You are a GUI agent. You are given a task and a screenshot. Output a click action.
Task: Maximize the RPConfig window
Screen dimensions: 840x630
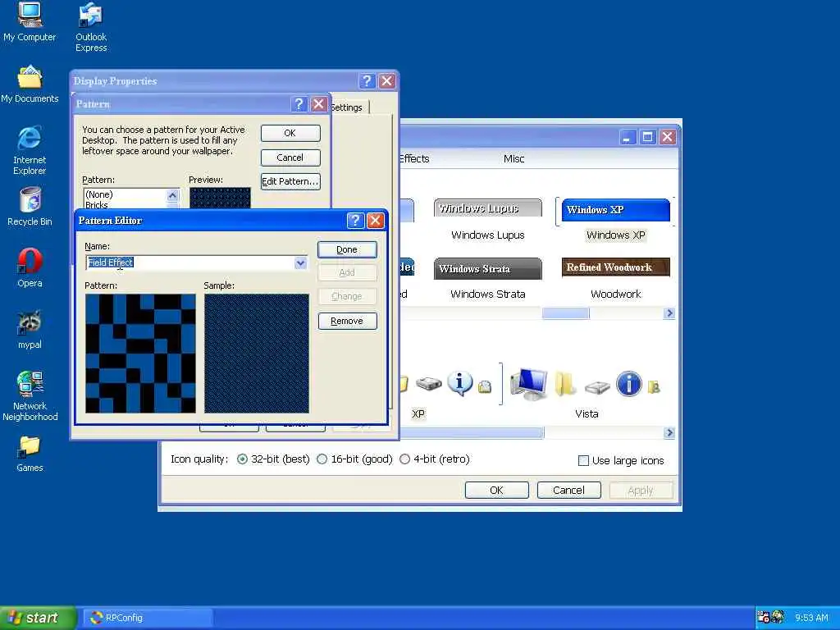(x=648, y=137)
